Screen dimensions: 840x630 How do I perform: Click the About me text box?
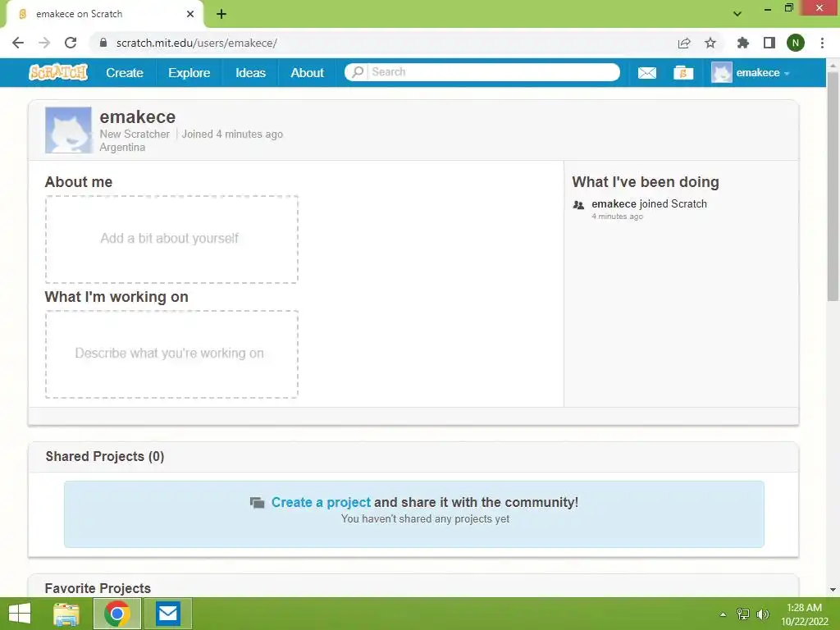(x=171, y=239)
